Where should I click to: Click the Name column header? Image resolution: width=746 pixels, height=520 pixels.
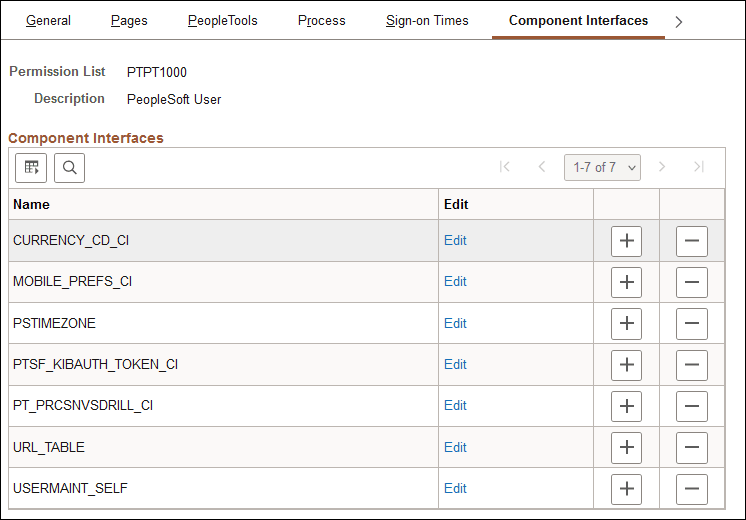pyautogui.click(x=31, y=204)
